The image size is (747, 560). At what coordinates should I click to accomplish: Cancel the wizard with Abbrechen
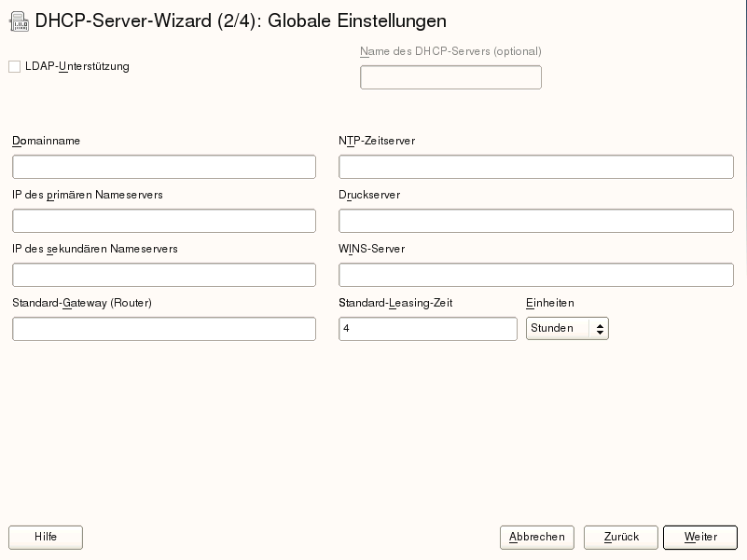pyautogui.click(x=537, y=538)
